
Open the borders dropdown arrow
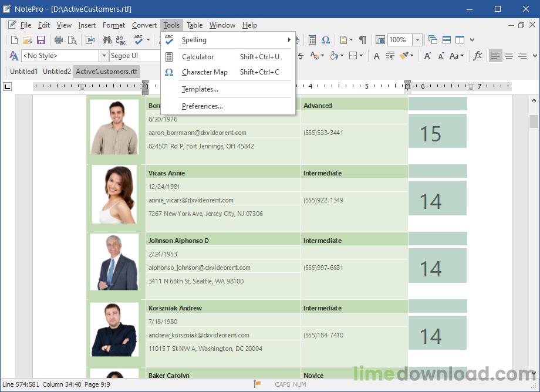361,56
